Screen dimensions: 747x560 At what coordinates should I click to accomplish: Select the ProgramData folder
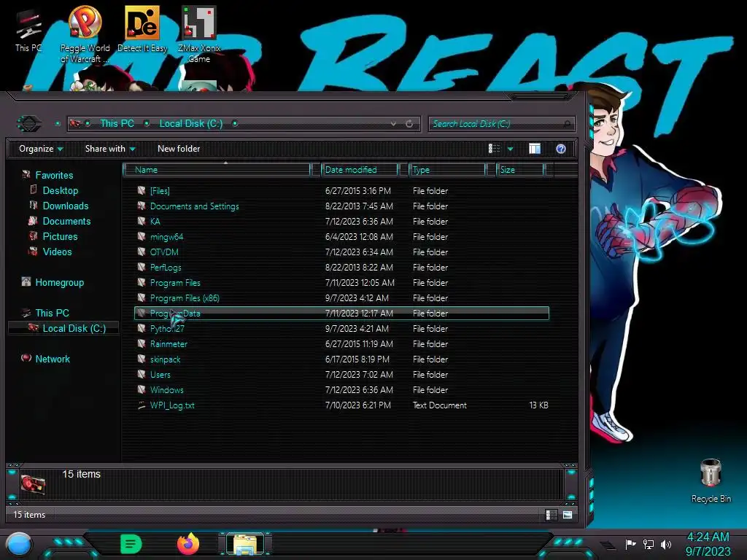(x=341, y=314)
